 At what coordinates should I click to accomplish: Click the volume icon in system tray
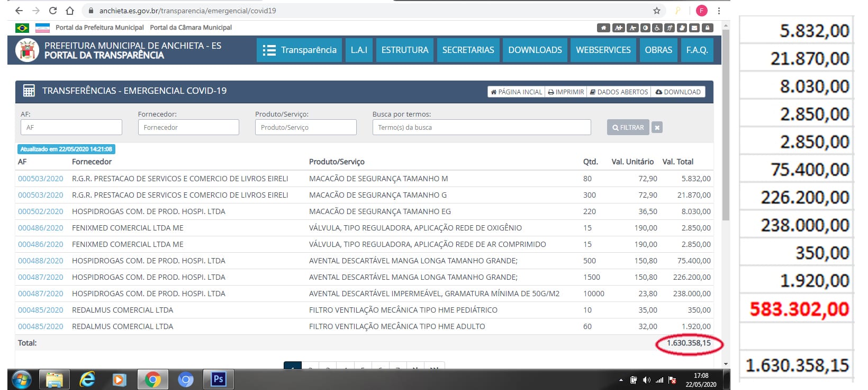(x=647, y=380)
